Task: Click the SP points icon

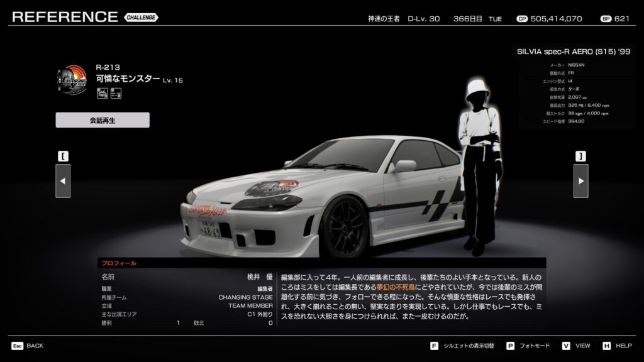Action: pos(606,19)
